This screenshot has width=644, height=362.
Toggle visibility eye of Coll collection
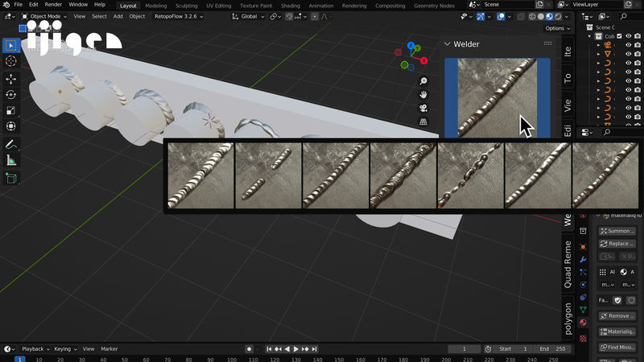[x=629, y=36]
